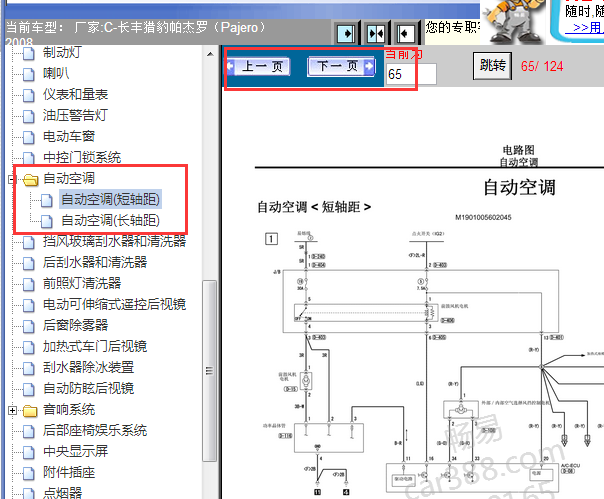Click the page icon beside 自动空调(短轴距)
The width and height of the screenshot is (604, 499).
coord(47,200)
